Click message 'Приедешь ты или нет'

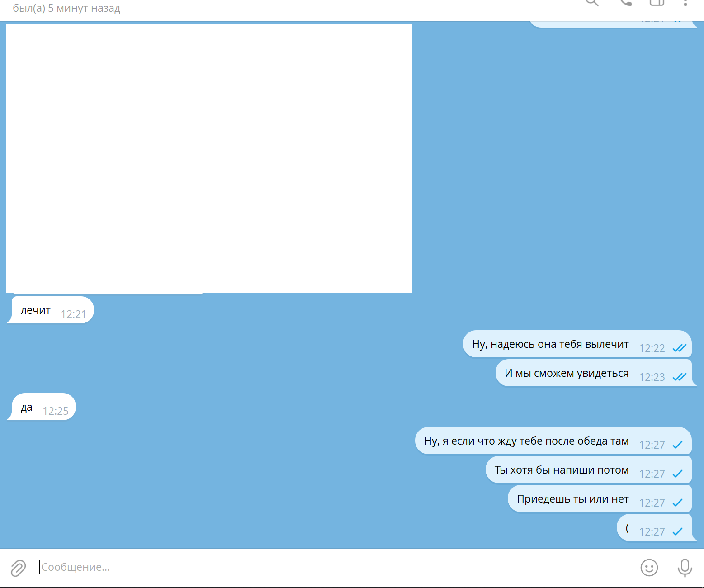[x=572, y=499]
